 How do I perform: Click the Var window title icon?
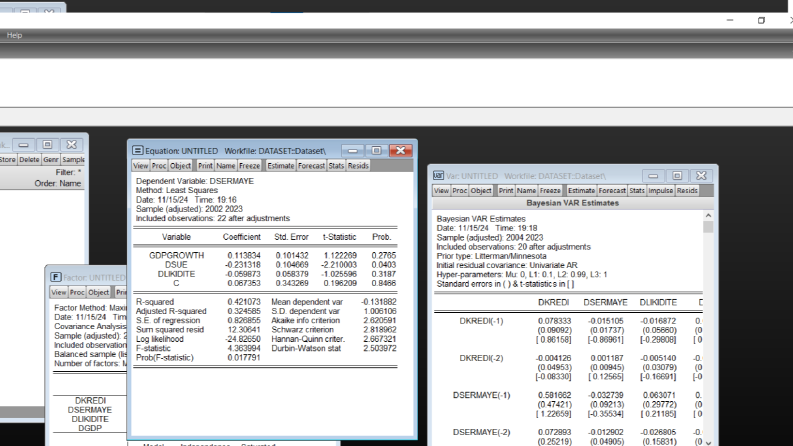click(438, 175)
